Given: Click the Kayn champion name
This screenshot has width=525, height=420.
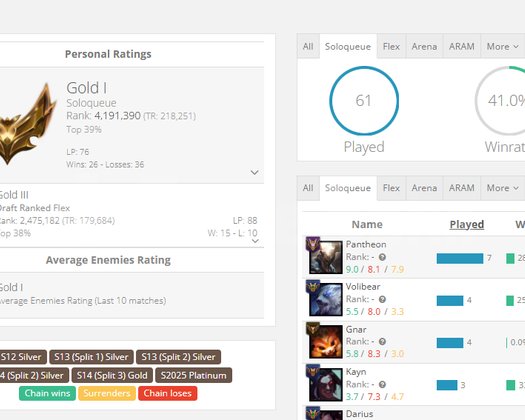Looking at the screenshot, I should coord(356,372).
